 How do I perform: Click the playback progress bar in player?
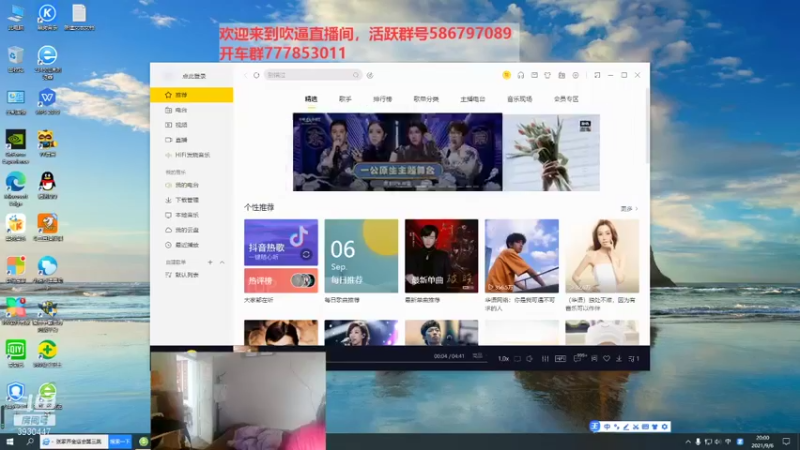[407, 362]
